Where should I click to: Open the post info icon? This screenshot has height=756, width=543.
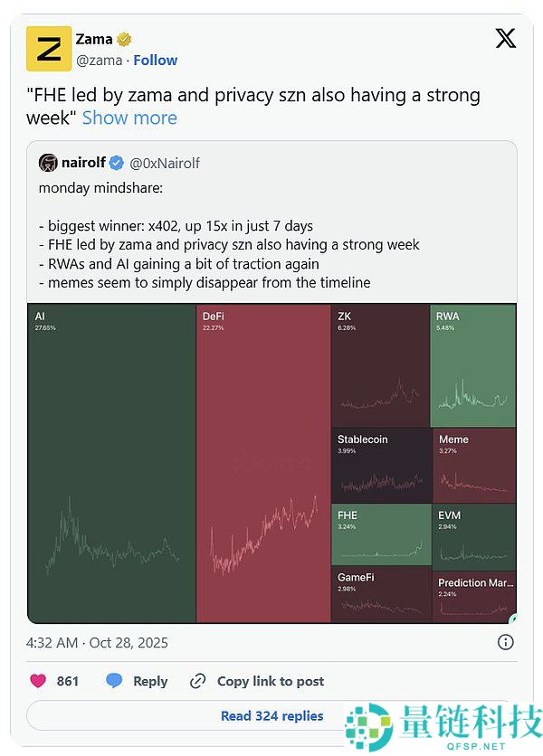[x=506, y=642]
